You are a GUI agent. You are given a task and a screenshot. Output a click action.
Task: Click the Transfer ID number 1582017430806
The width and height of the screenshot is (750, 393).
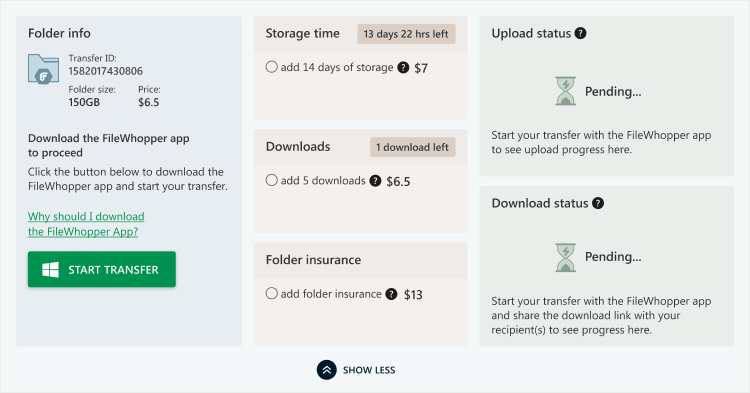106,71
